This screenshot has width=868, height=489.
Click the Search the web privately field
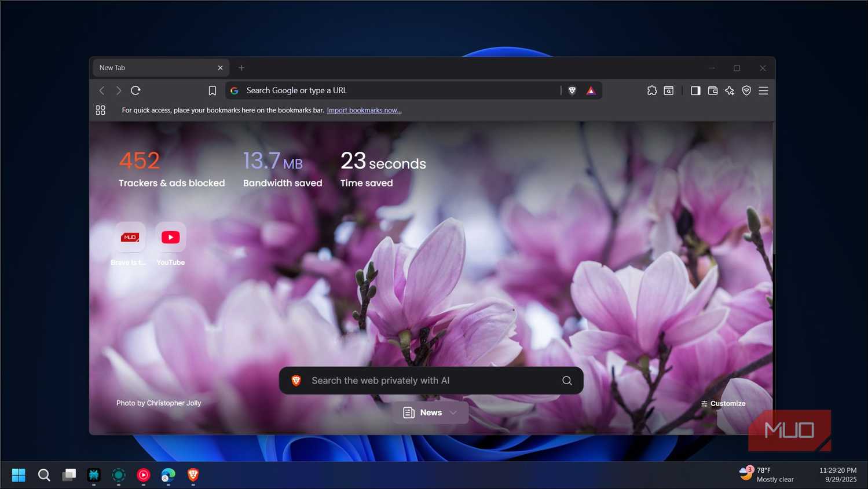[x=431, y=381]
